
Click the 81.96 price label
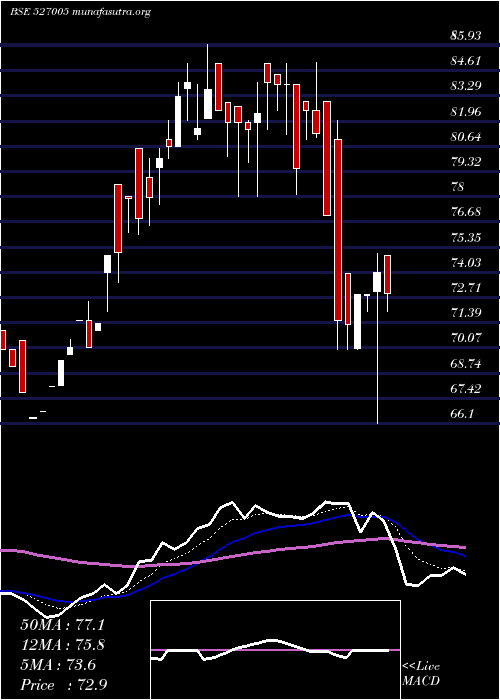466,111
